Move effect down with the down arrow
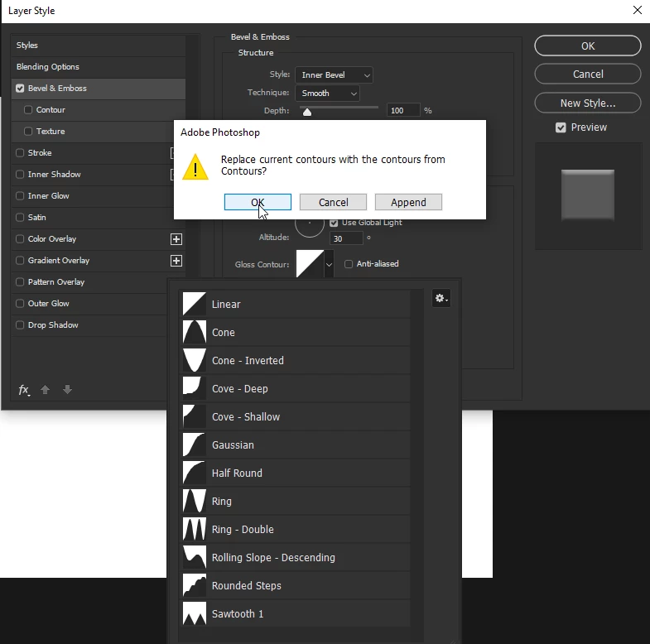Image resolution: width=650 pixels, height=644 pixels. click(67, 390)
